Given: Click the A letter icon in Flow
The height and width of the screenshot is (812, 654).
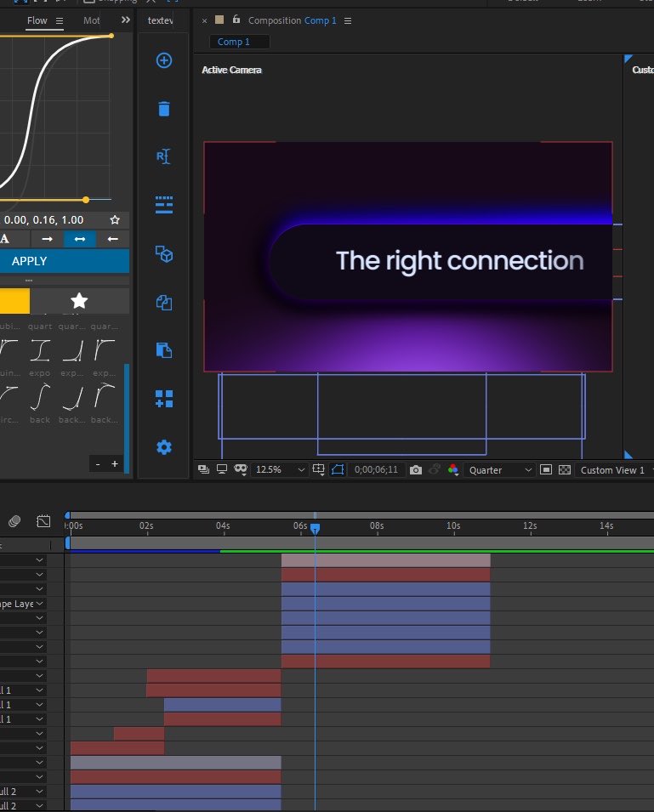Looking at the screenshot, I should (4, 239).
